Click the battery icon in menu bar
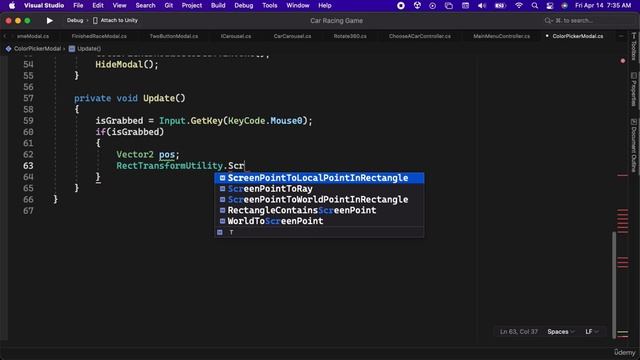Image resolution: width=640 pixels, height=360 pixels. 500,6
